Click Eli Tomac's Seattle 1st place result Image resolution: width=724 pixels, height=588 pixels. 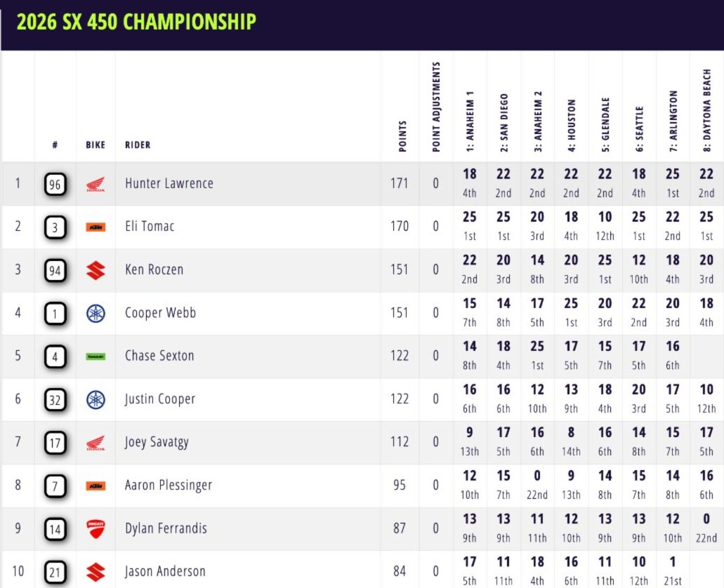point(638,227)
